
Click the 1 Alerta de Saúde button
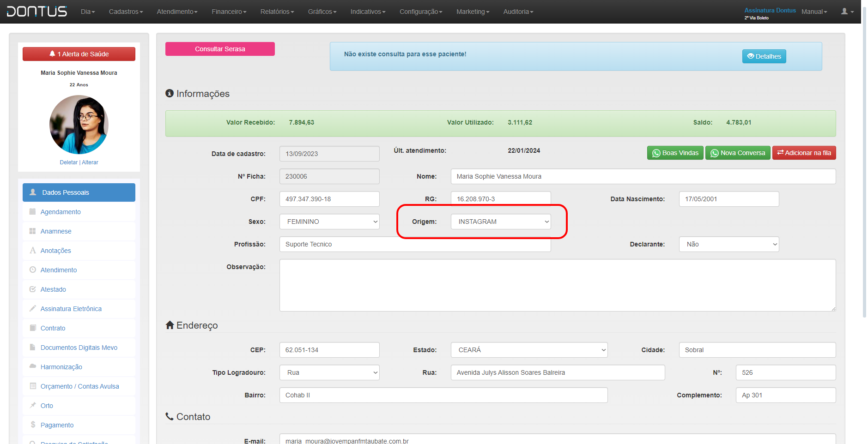tap(79, 54)
